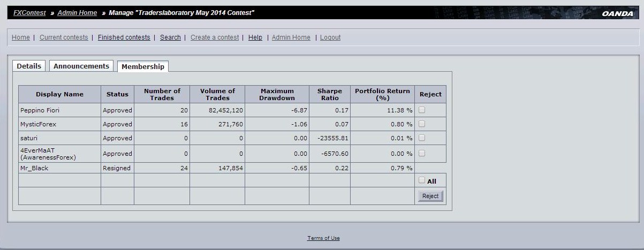Tick the Reject checkbox for Peppino Fiori
Image resolution: width=644 pixels, height=250 pixels.
(422, 110)
